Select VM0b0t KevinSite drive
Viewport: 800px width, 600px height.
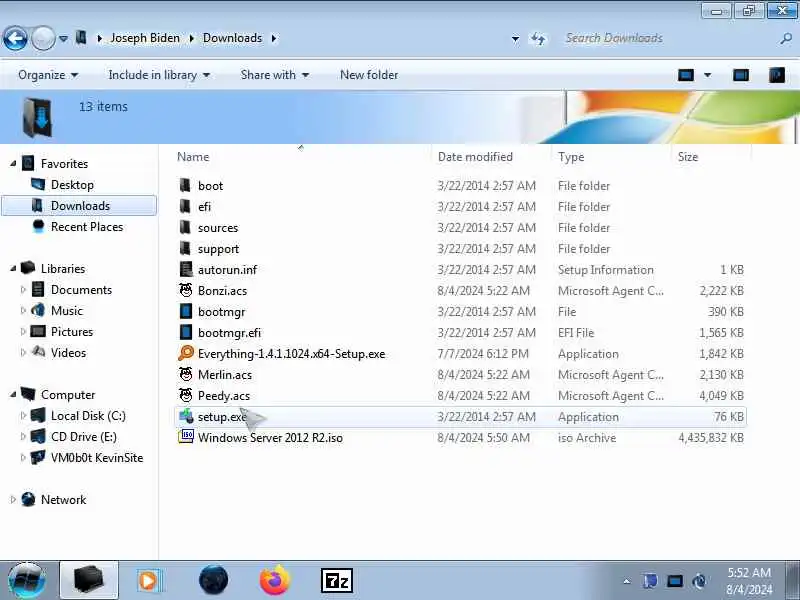click(x=97, y=458)
